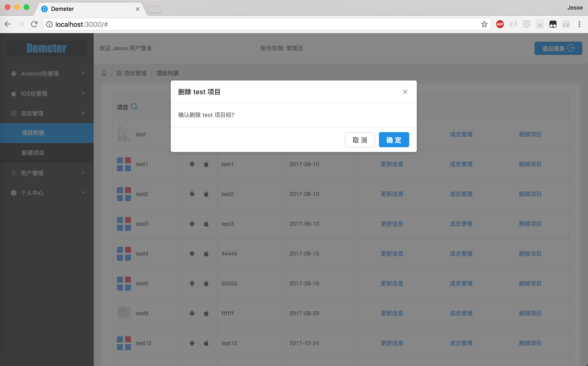Viewport: 588px width, 366px height.
Task: Close the delete test project dialog
Action: (x=405, y=92)
